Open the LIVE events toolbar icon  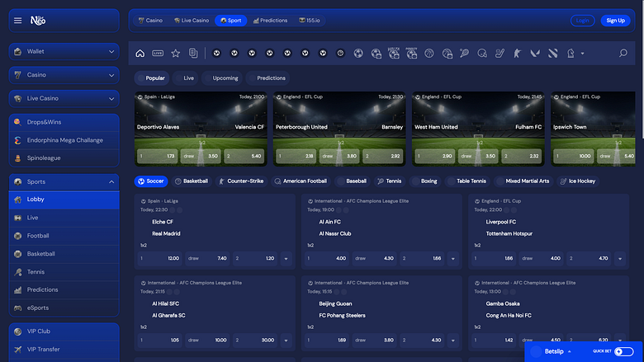[x=158, y=54]
